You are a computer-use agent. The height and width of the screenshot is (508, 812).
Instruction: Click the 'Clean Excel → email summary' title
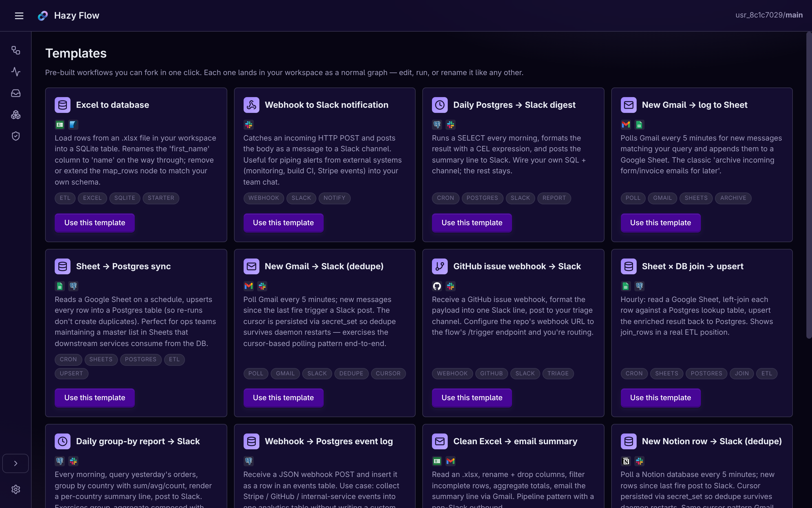[515, 441]
